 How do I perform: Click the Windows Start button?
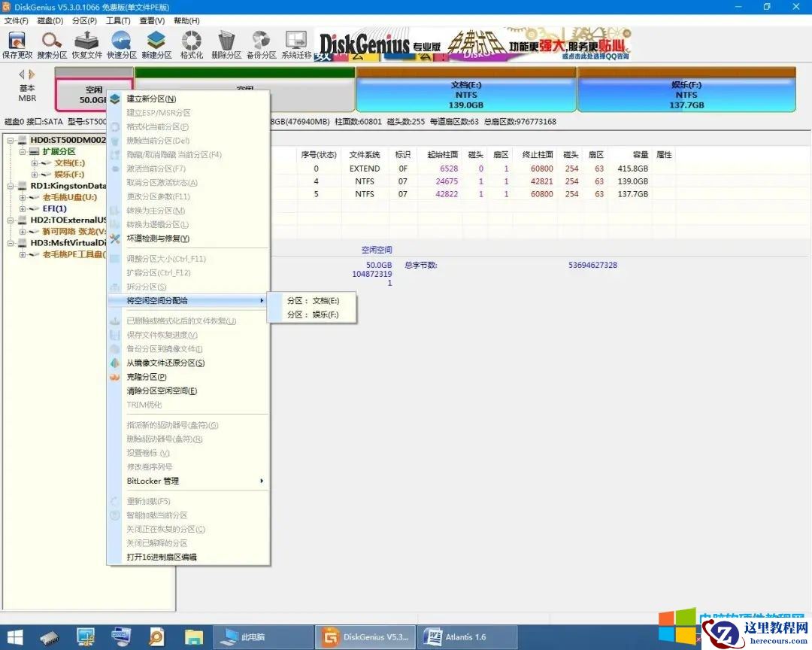point(15,637)
